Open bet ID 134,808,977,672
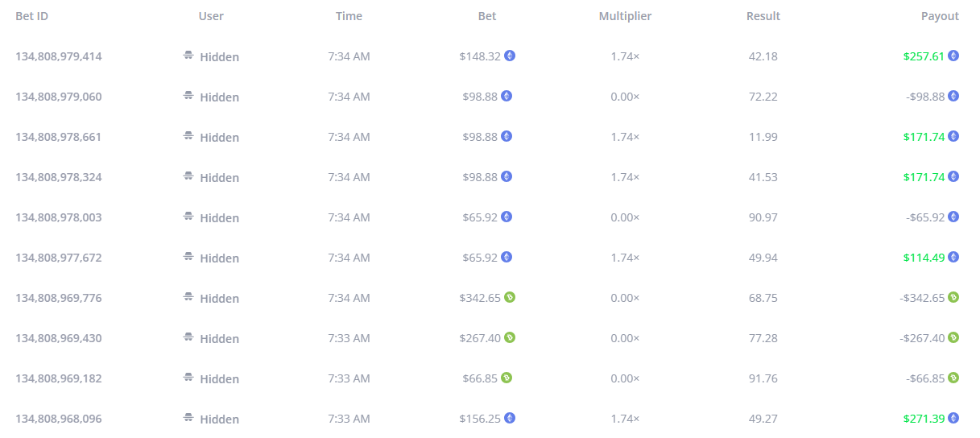980x438 pixels. click(x=59, y=258)
